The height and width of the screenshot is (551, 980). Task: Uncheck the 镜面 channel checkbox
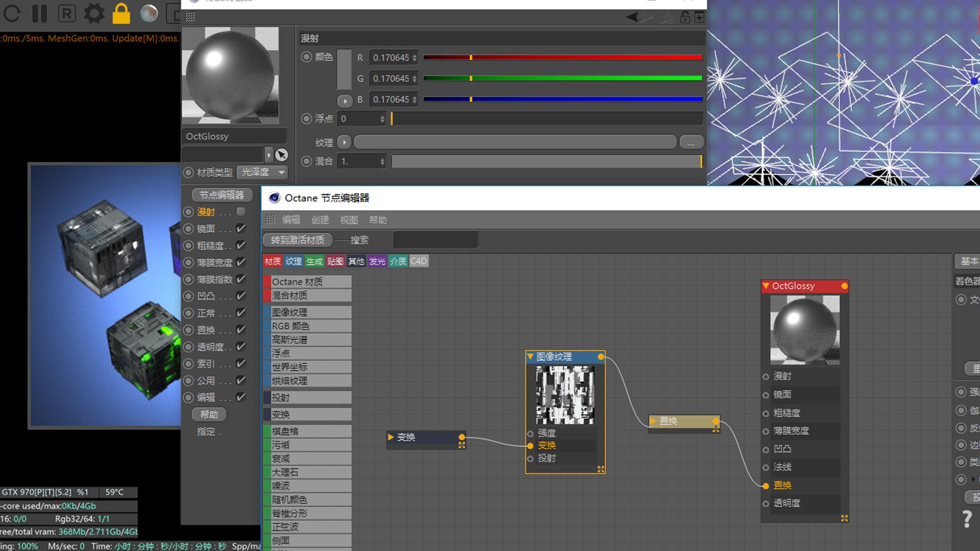[241, 229]
